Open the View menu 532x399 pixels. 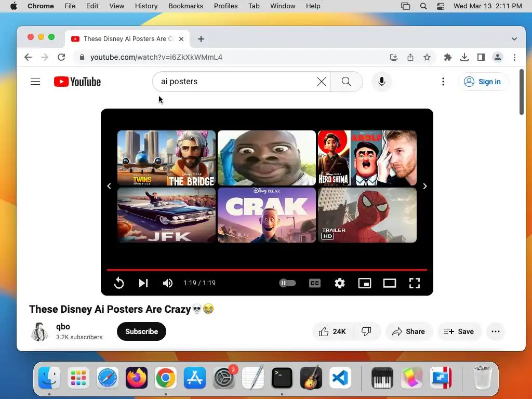click(x=116, y=6)
